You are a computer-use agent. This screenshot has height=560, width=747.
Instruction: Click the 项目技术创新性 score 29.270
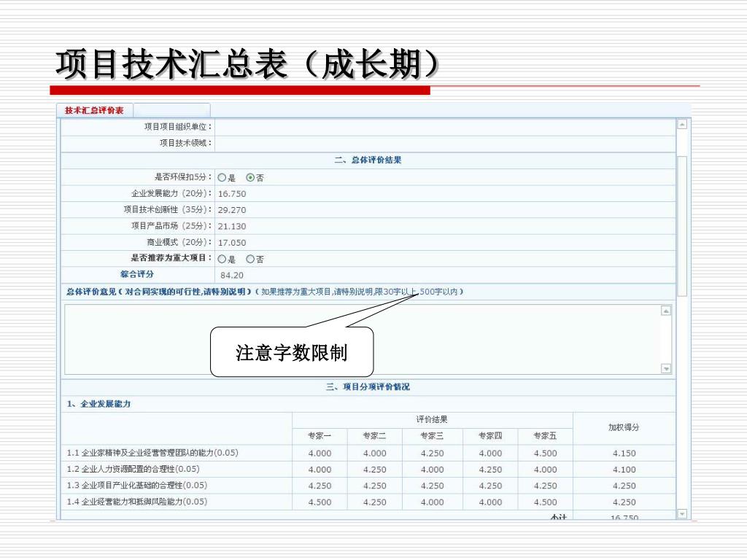point(232,210)
